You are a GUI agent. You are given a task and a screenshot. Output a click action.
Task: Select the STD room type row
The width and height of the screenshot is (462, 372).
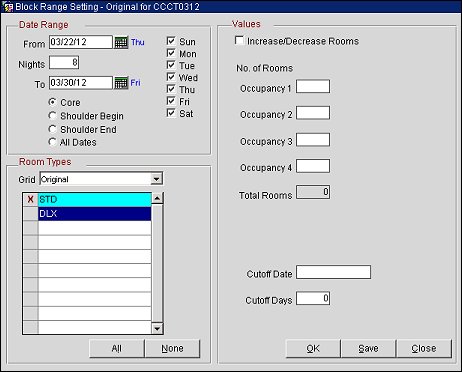tap(95, 200)
